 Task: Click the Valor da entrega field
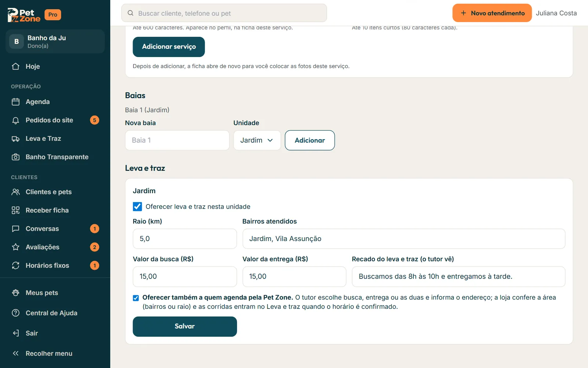294,277
